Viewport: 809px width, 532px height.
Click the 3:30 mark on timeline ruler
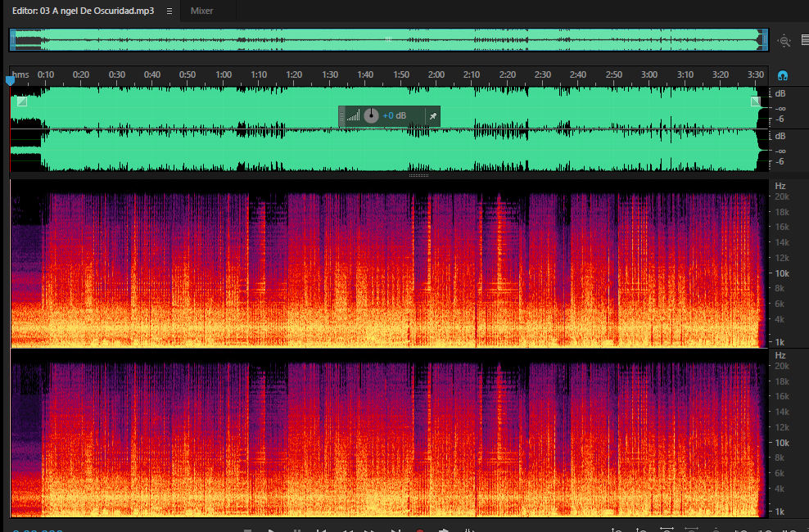tap(755, 74)
